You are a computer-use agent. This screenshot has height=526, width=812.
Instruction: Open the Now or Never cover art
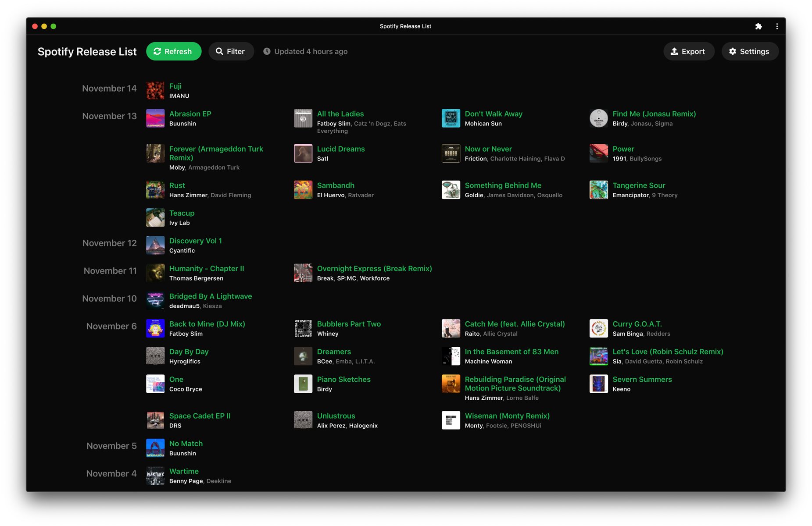pos(451,153)
